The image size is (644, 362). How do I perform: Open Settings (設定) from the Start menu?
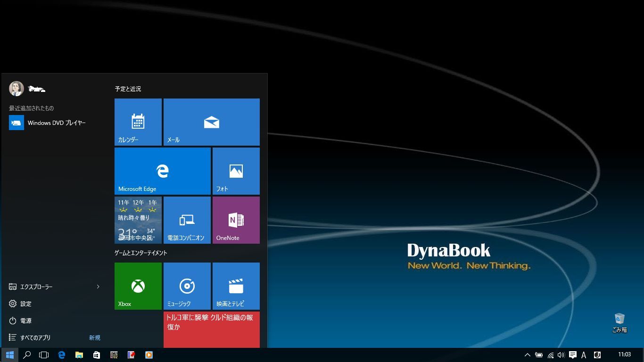(26, 304)
